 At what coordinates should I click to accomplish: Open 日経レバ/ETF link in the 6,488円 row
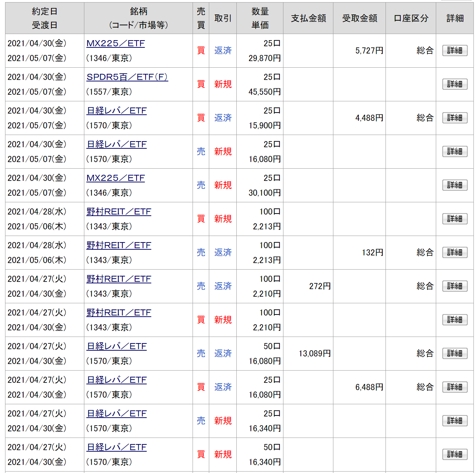click(x=117, y=380)
